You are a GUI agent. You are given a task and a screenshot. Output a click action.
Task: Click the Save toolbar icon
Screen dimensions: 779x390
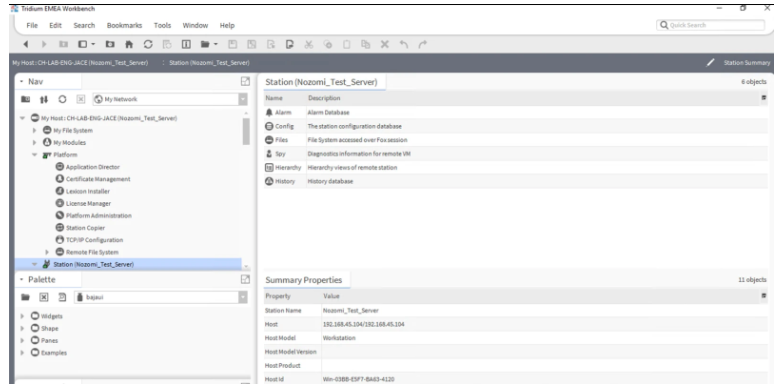click(233, 44)
